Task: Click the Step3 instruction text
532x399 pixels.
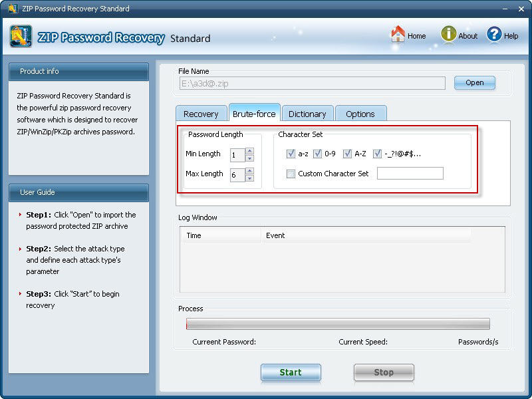Action: 72,300
